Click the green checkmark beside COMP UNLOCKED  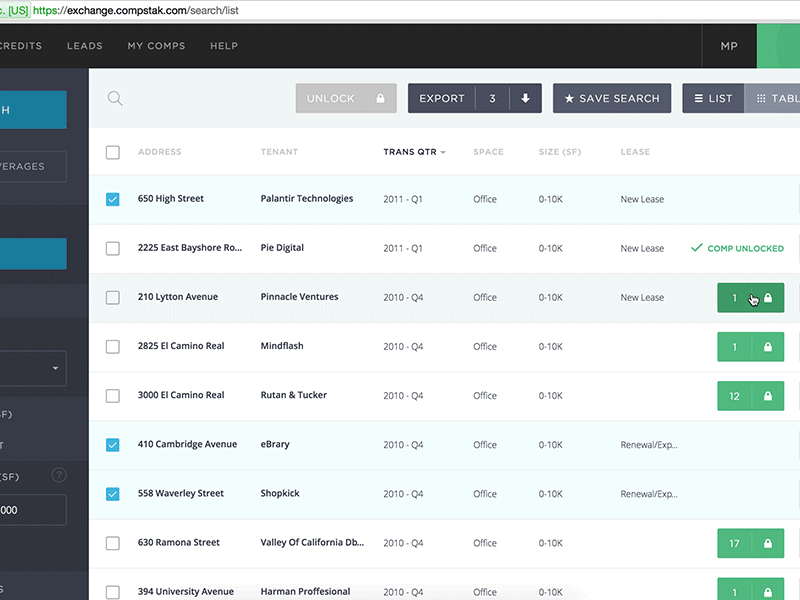(x=695, y=247)
